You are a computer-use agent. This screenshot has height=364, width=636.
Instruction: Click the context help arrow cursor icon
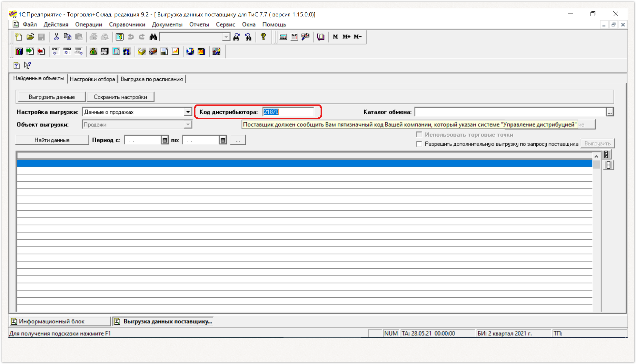(28, 65)
